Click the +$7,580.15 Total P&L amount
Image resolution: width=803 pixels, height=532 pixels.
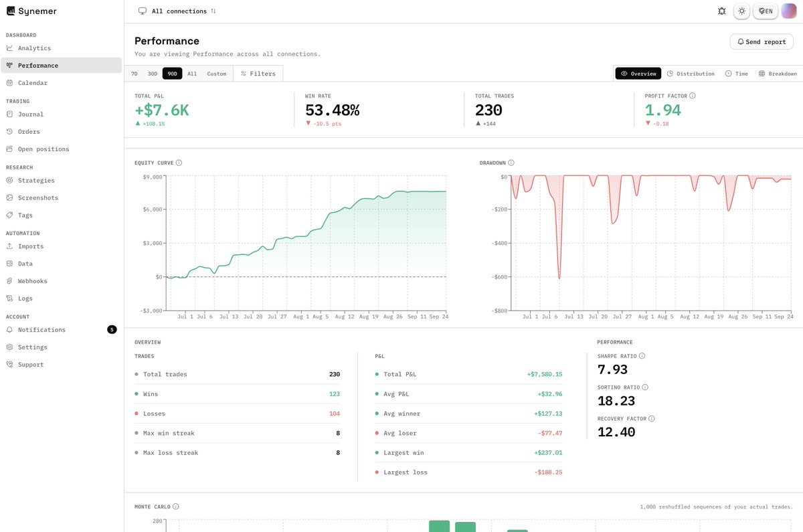[545, 374]
